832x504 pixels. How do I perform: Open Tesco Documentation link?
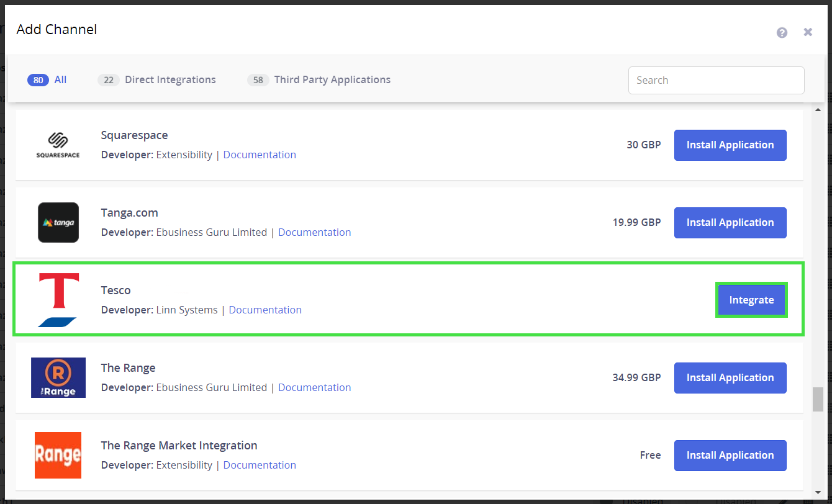click(265, 310)
